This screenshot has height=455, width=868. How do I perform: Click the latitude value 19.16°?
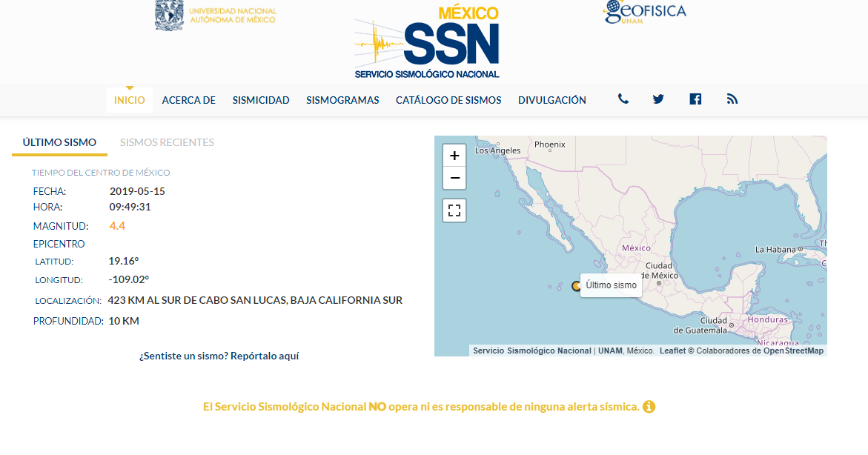[x=124, y=261]
